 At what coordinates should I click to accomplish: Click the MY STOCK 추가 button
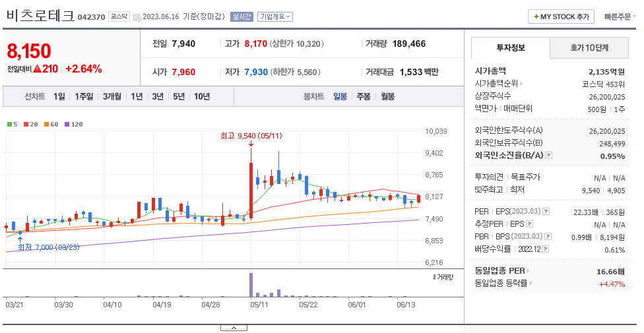[561, 17]
